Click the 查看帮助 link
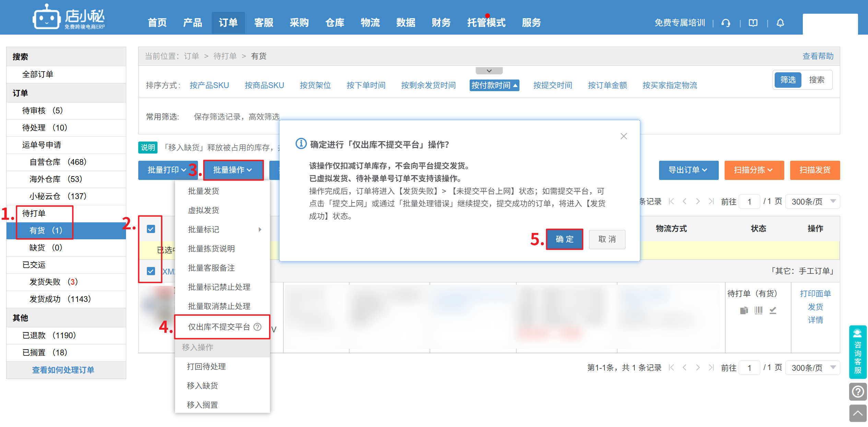 point(818,56)
